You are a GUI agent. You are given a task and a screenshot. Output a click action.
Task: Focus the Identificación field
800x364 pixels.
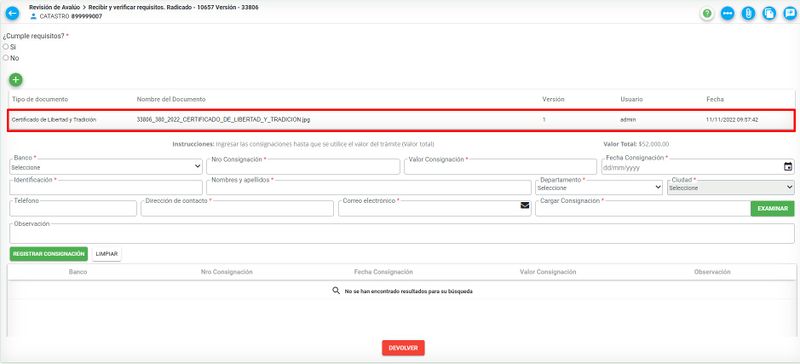click(106, 187)
